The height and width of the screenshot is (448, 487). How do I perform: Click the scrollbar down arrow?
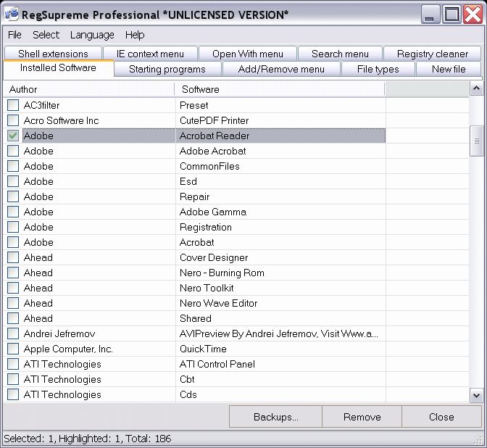click(x=476, y=395)
